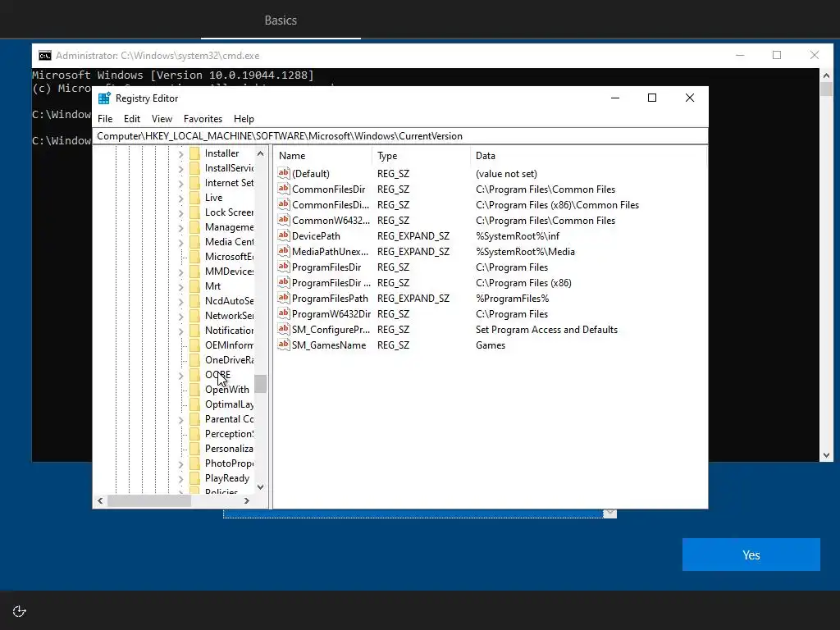The width and height of the screenshot is (840, 630).
Task: Click the Personaliza folder icon
Action: (194, 449)
